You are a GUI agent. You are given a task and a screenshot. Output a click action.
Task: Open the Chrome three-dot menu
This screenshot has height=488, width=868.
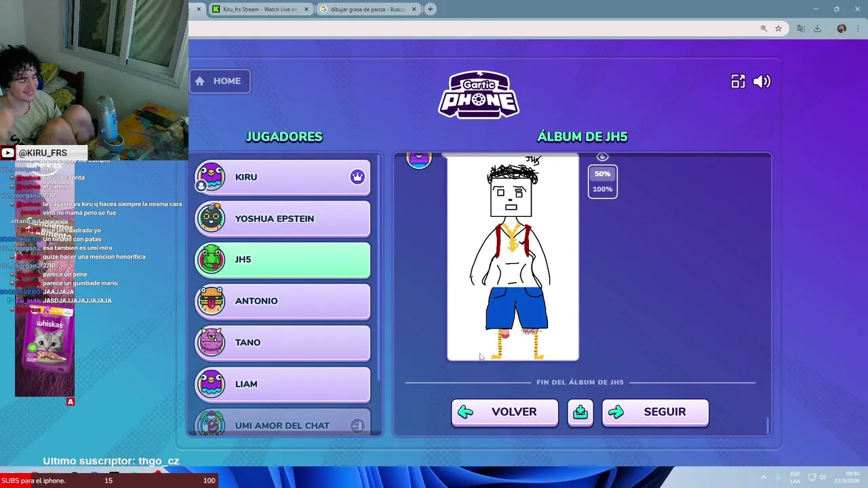pyautogui.click(x=859, y=28)
